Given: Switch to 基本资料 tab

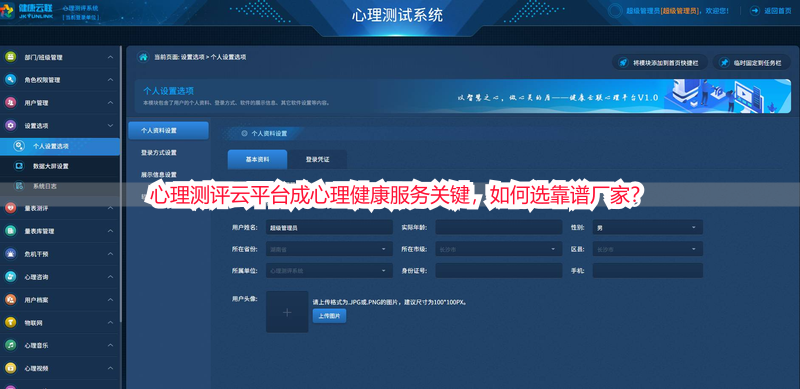Looking at the screenshot, I should 257,159.
